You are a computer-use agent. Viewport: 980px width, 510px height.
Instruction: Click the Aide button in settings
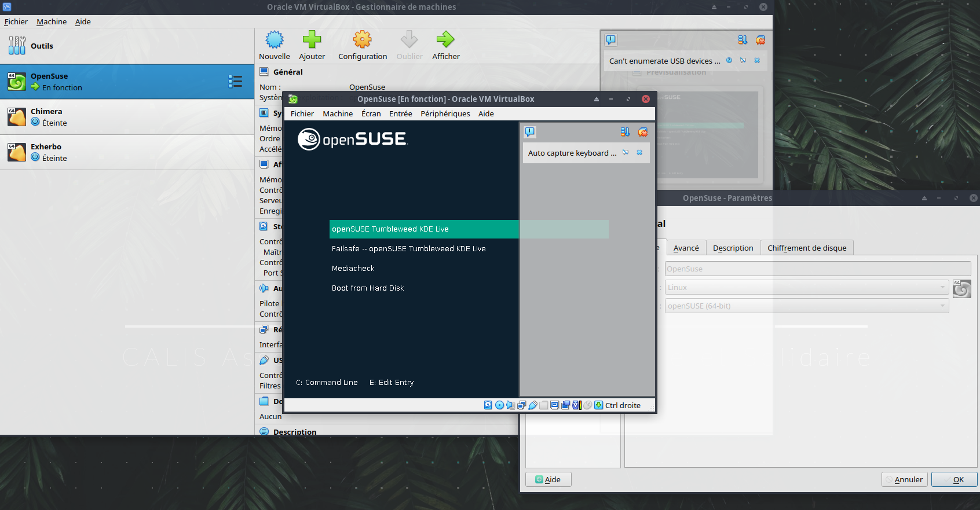coord(548,479)
